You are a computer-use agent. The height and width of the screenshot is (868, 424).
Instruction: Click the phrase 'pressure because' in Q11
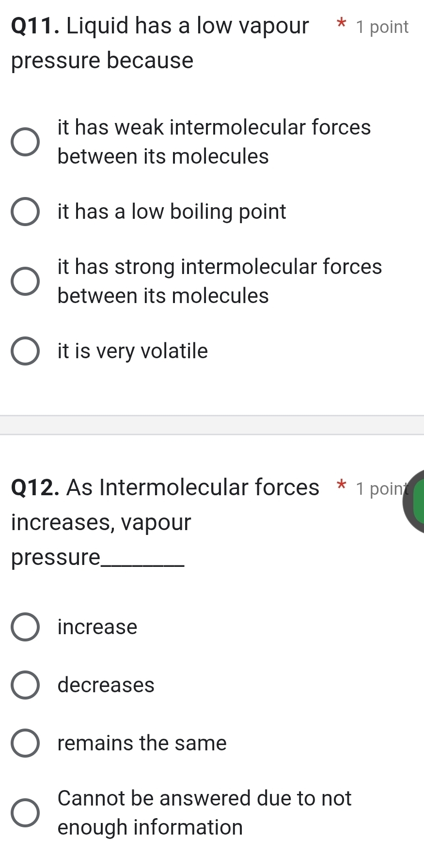102,60
